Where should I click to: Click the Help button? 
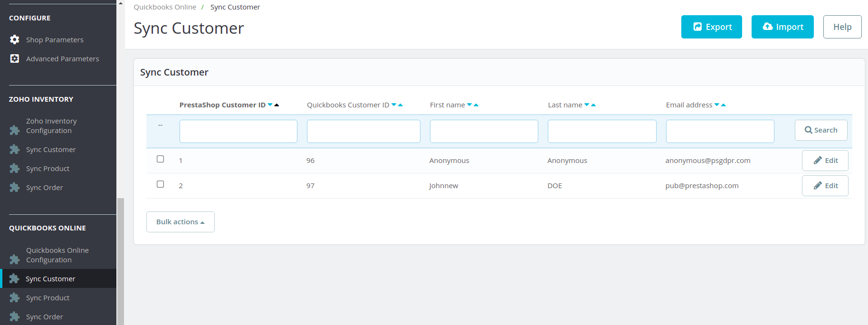pos(842,27)
